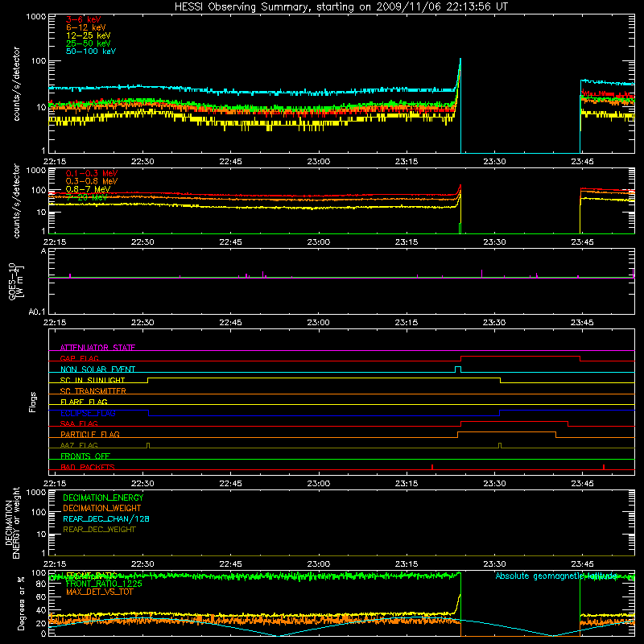Click the Degrees or % axis label
This screenshot has width=644, height=644.
tap(21, 603)
